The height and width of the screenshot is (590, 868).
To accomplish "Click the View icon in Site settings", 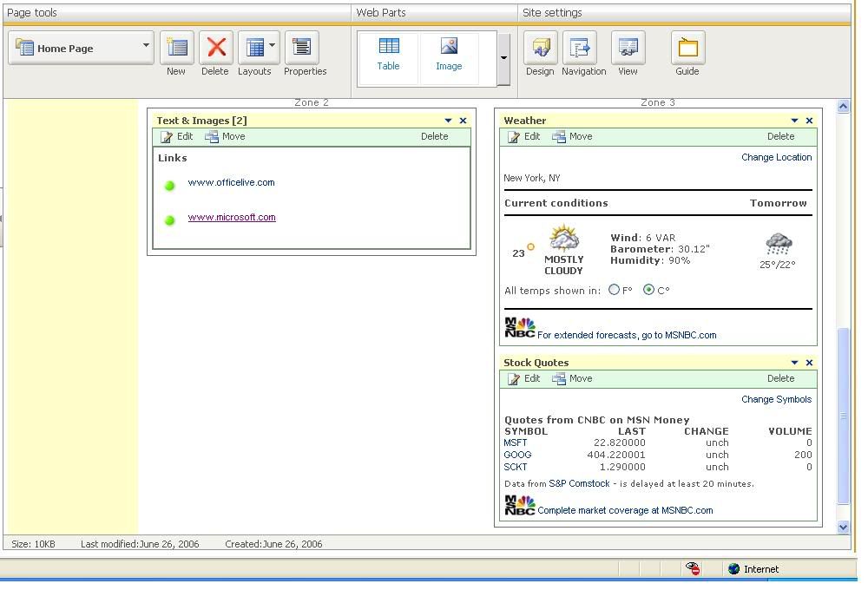I will [x=628, y=48].
